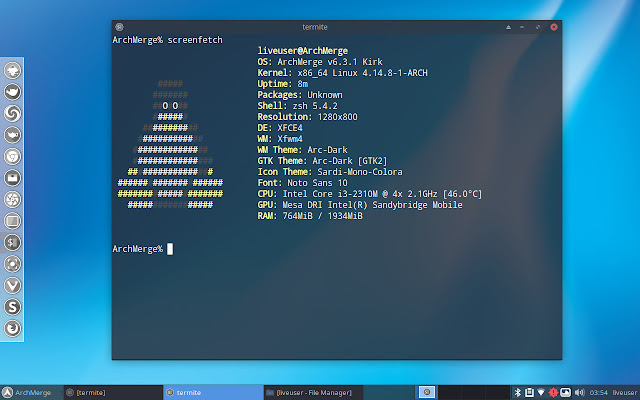Open the liveuser File Manager taskbar window

(313, 393)
